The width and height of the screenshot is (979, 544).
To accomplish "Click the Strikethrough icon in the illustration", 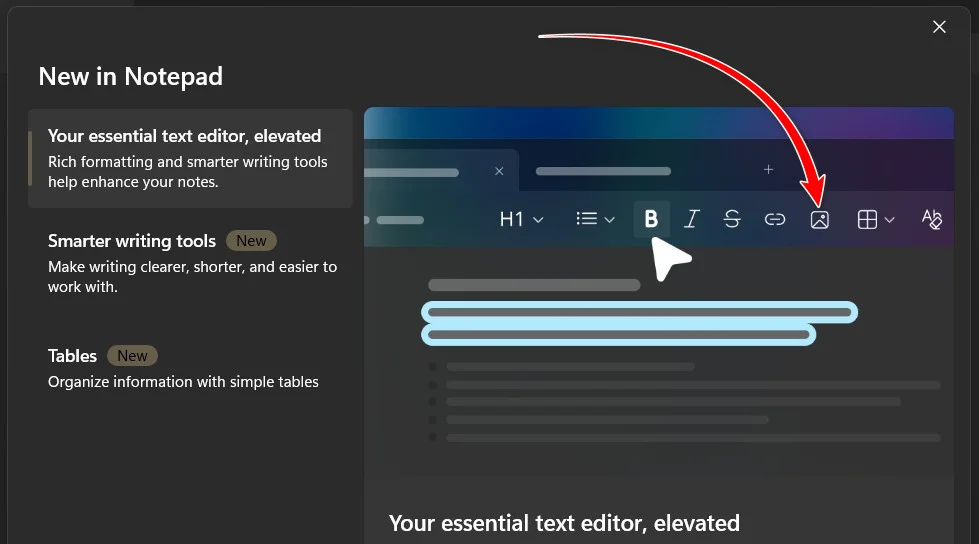I will [x=732, y=219].
